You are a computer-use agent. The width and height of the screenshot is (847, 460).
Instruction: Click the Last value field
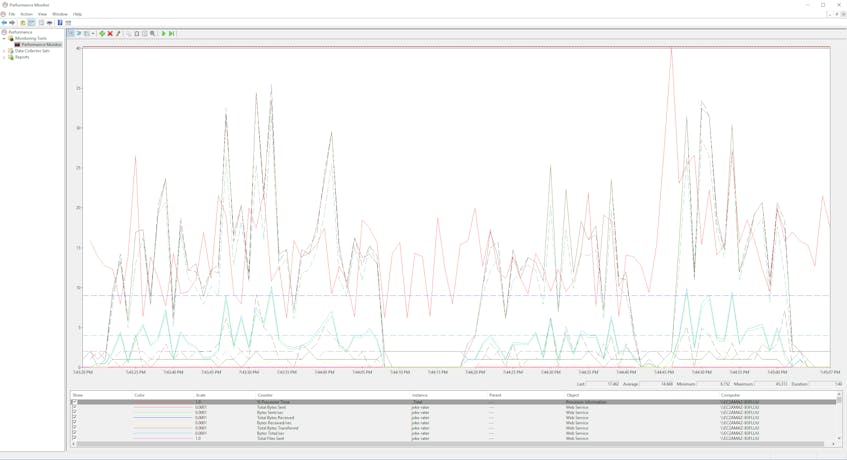603,384
